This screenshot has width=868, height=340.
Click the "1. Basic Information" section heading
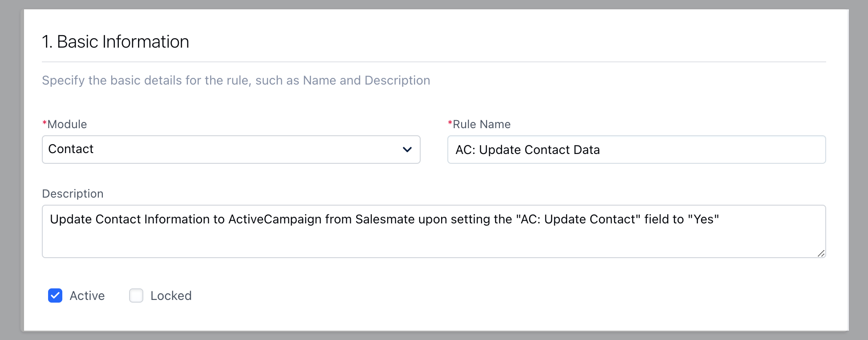tap(116, 42)
